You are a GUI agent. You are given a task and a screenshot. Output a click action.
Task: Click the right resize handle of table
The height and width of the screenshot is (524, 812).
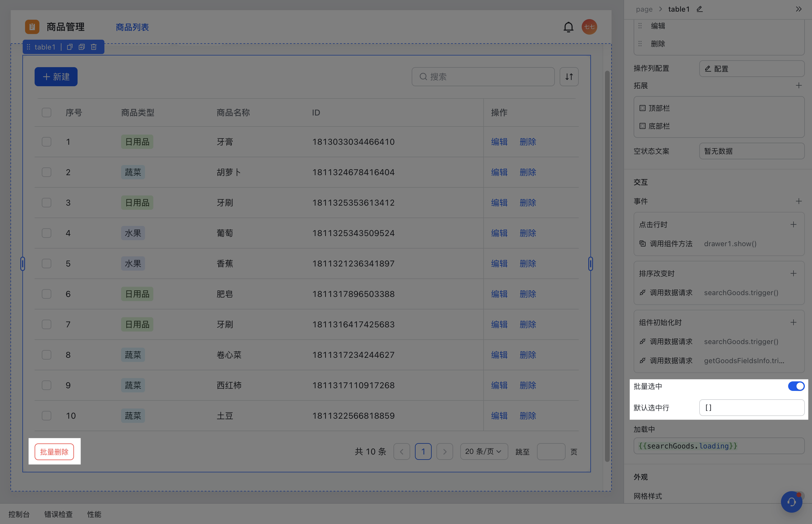point(591,264)
